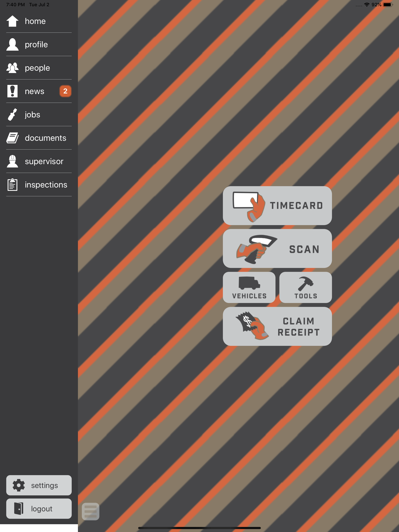This screenshot has height=532, width=399.
Task: Open the CLAIM RECEIPT button
Action: (277, 326)
